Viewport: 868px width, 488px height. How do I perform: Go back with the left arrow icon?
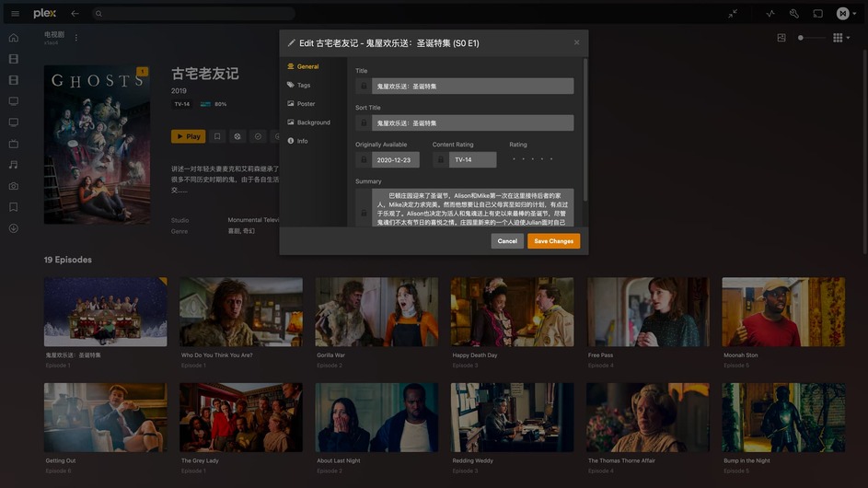pyautogui.click(x=75, y=13)
